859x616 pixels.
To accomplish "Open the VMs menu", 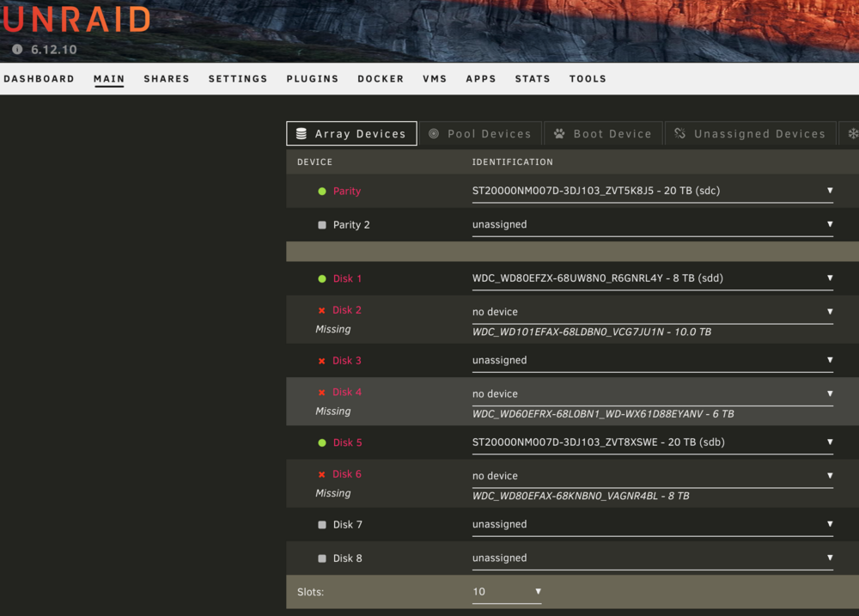I will click(435, 79).
